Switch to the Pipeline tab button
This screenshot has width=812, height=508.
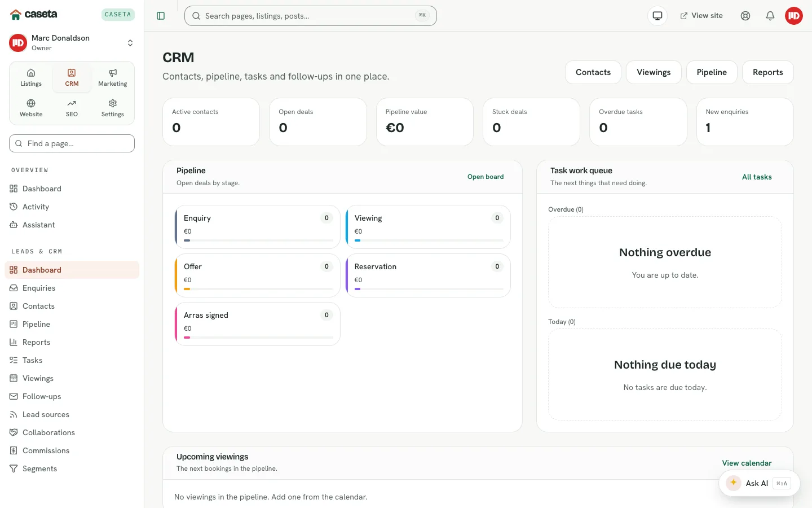[x=712, y=72]
